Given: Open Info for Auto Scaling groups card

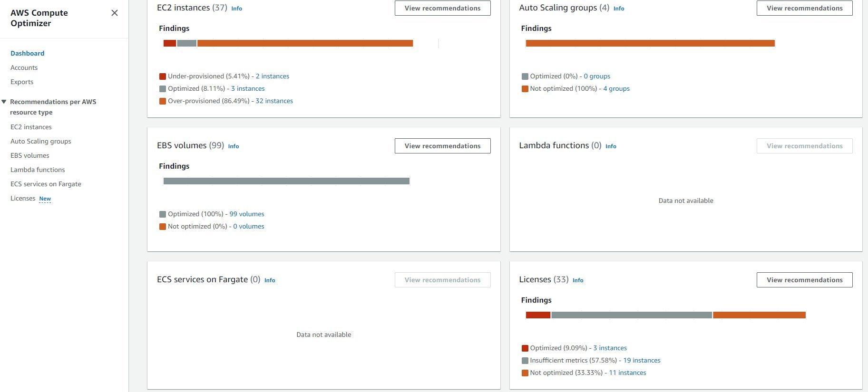Looking at the screenshot, I should [619, 9].
